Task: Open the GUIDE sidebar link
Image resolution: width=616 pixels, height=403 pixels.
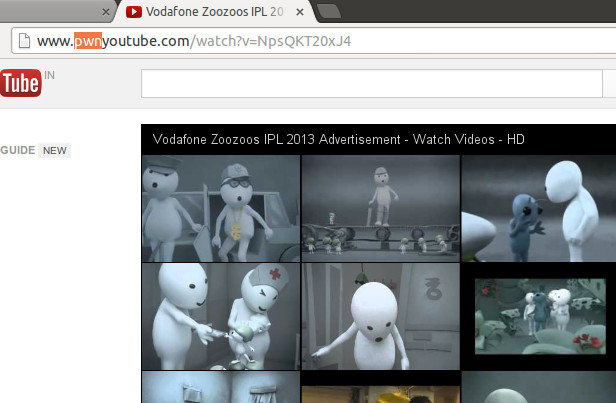Action: pos(18,150)
